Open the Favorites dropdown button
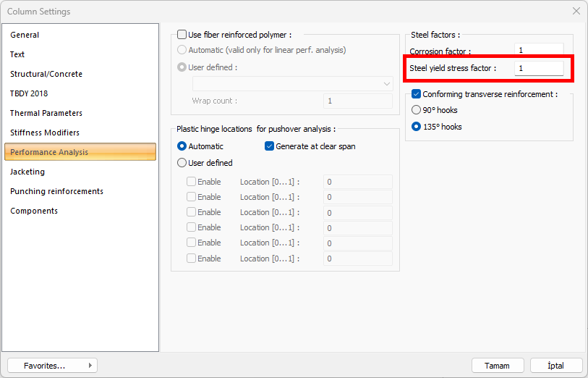The height and width of the screenshot is (378, 588). 52,366
